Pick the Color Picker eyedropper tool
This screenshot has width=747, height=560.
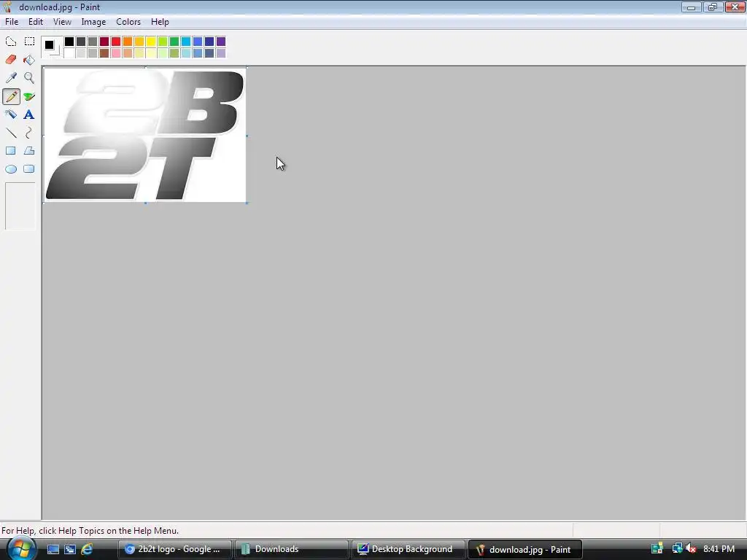tap(11, 77)
